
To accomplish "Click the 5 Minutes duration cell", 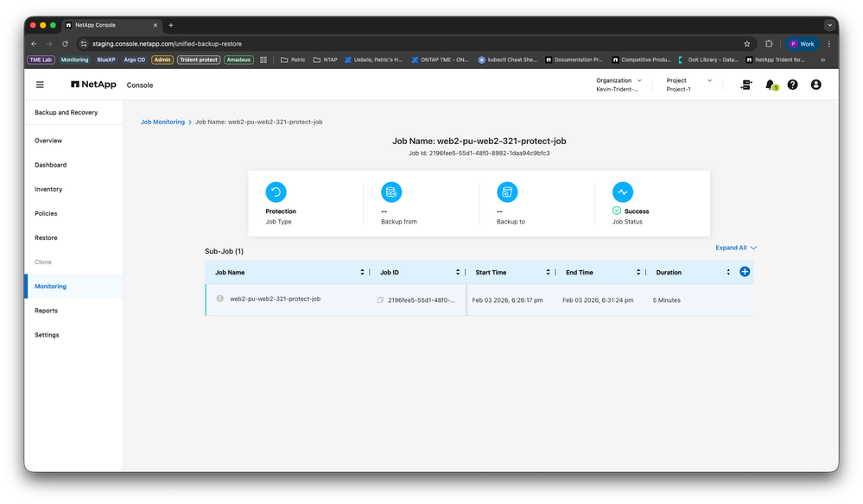I will point(667,300).
